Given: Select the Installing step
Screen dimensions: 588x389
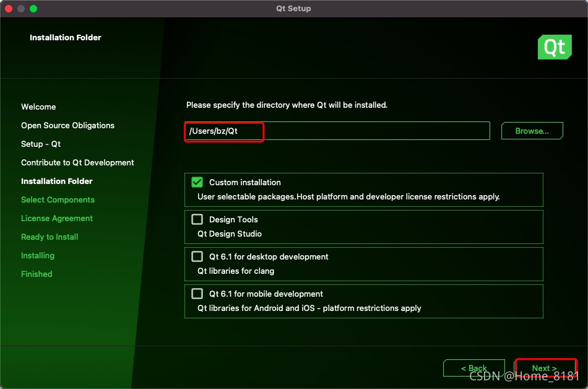Looking at the screenshot, I should (x=38, y=255).
